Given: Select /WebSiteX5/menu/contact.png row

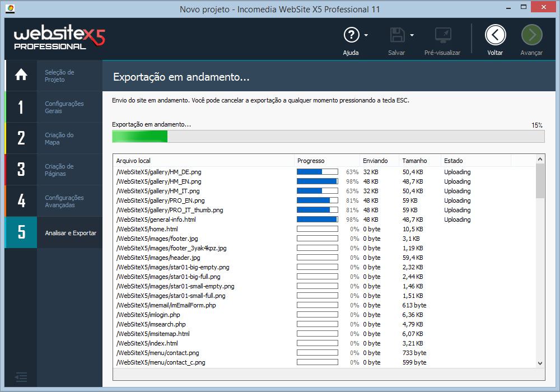Looking at the screenshot, I should pyautogui.click(x=324, y=353).
